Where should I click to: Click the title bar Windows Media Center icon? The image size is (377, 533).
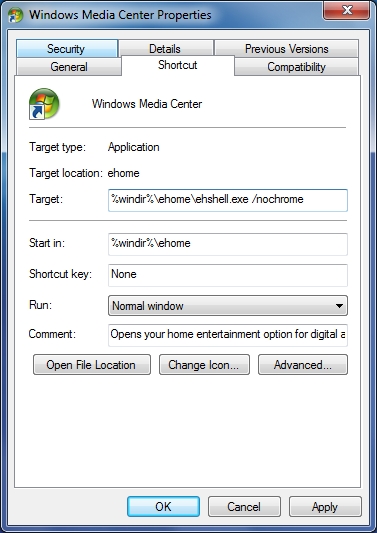click(x=15, y=15)
